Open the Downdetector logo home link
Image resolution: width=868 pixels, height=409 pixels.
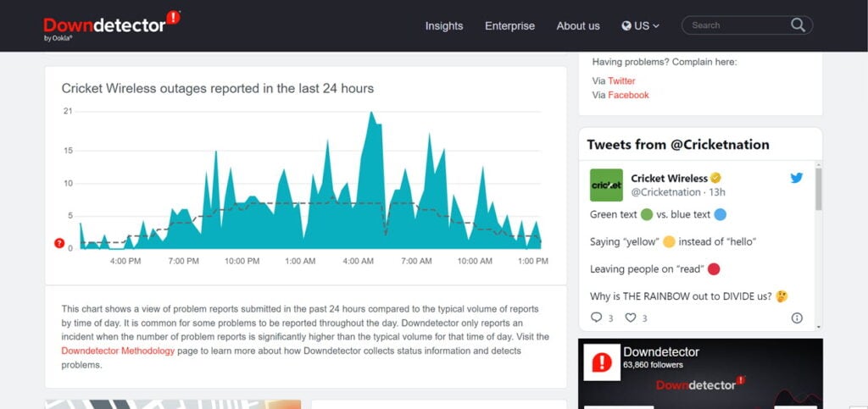(x=111, y=25)
